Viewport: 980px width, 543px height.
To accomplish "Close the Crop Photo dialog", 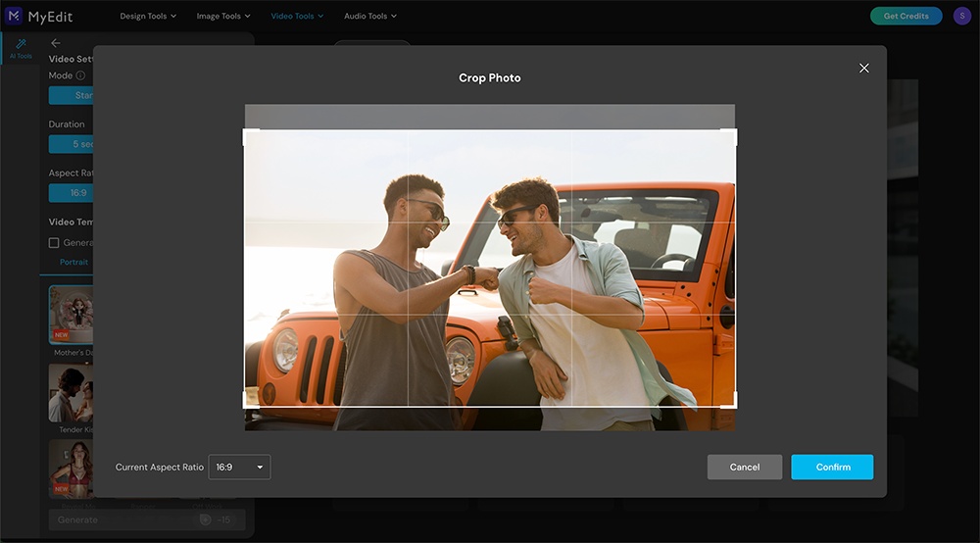I will [x=863, y=68].
